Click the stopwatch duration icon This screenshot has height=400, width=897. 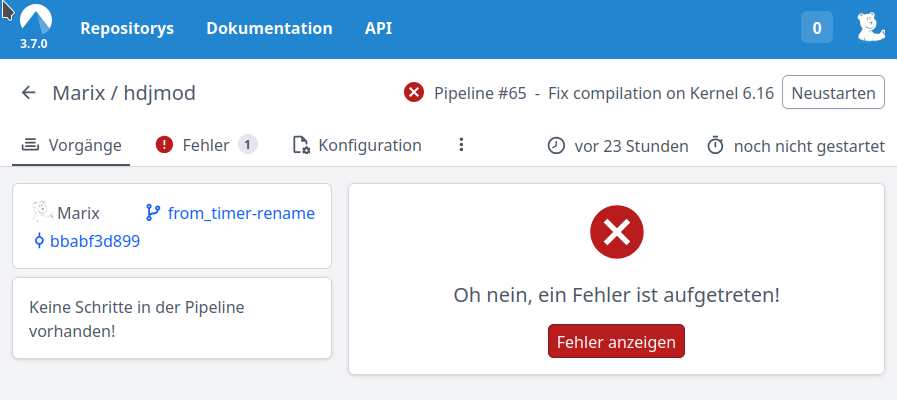coord(716,145)
